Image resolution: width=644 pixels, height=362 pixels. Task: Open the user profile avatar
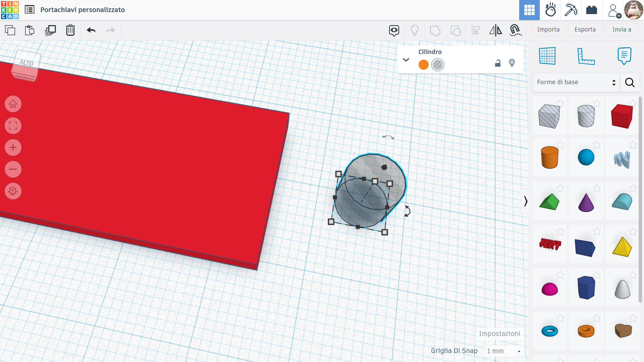(634, 10)
